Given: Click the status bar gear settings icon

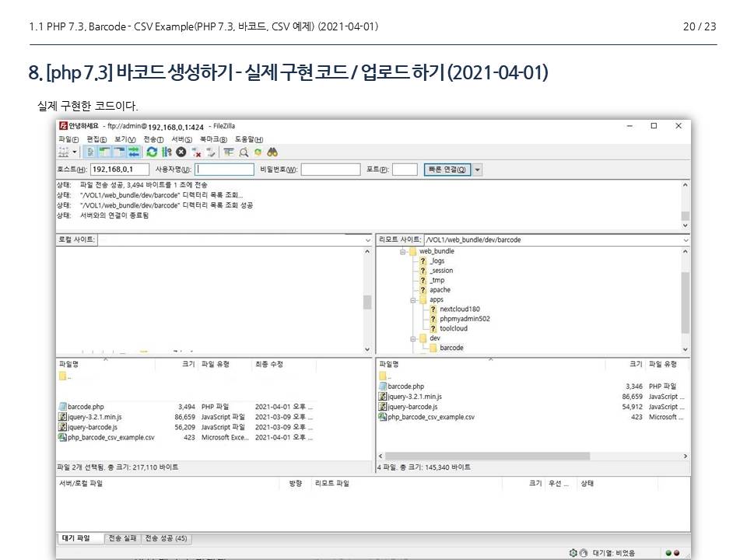Looking at the screenshot, I should 573,553.
